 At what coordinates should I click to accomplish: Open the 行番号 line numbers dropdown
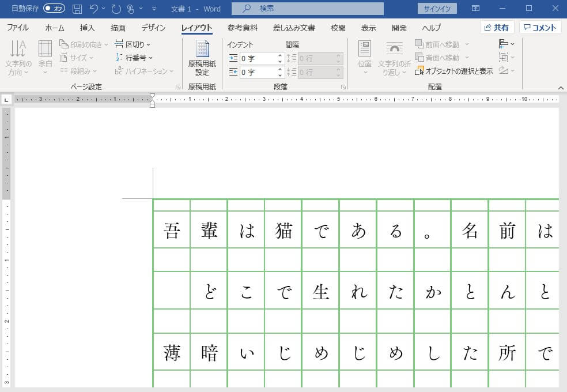[134, 58]
